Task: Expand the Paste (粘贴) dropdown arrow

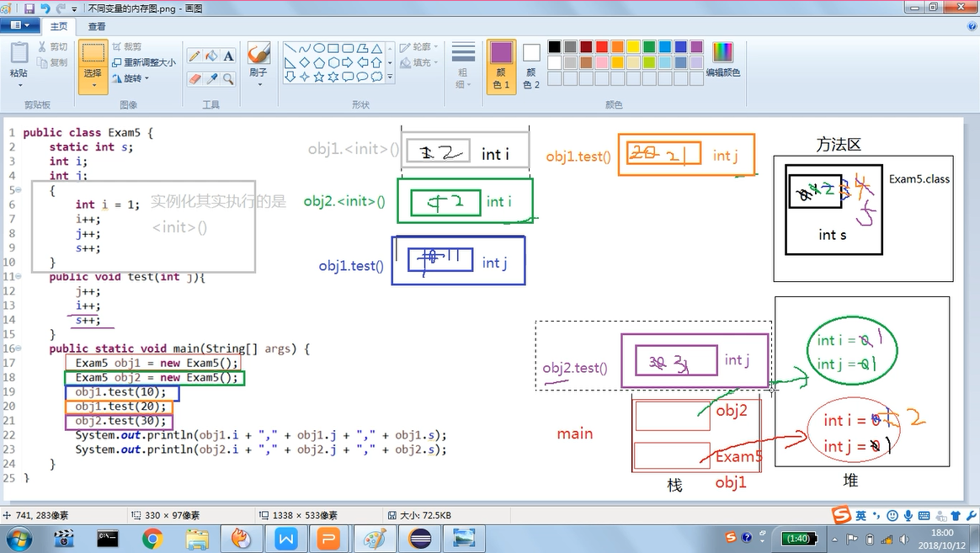Action: tap(19, 84)
